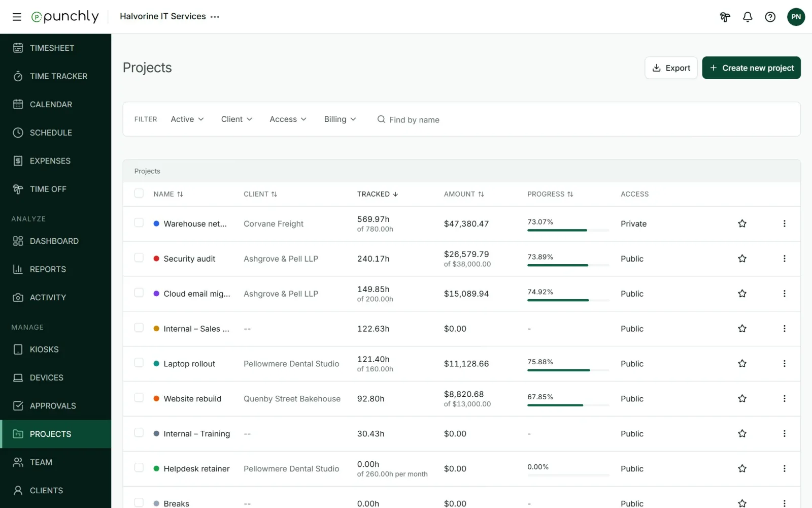This screenshot has width=812, height=508.
Task: Star the Helpdesk retainer project
Action: (742, 468)
